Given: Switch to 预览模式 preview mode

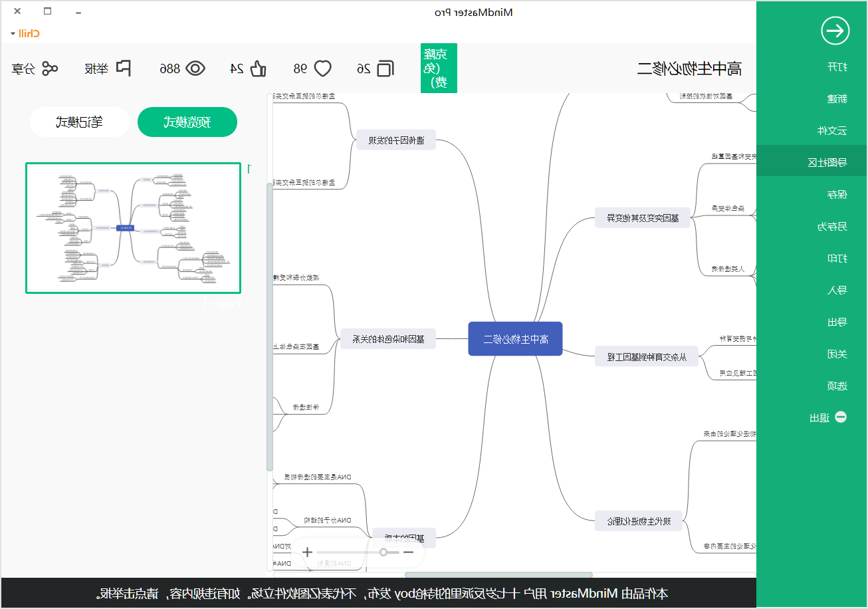Looking at the screenshot, I should click(x=187, y=122).
